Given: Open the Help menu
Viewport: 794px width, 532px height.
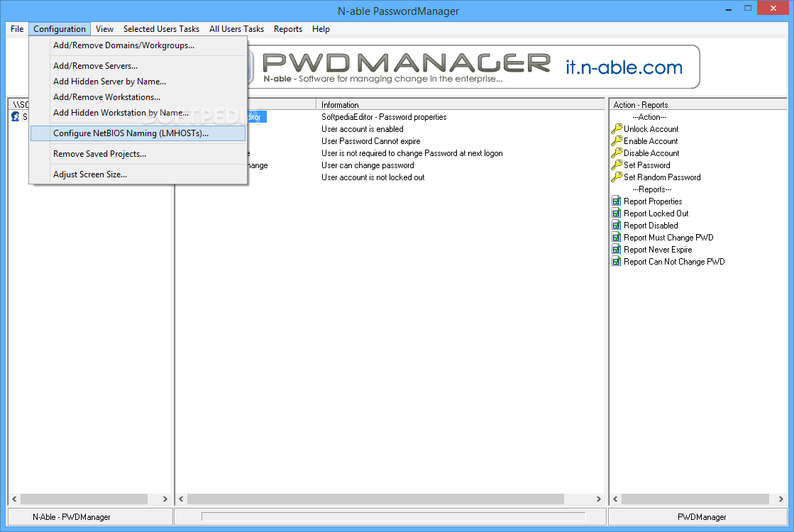Looking at the screenshot, I should [x=321, y=29].
